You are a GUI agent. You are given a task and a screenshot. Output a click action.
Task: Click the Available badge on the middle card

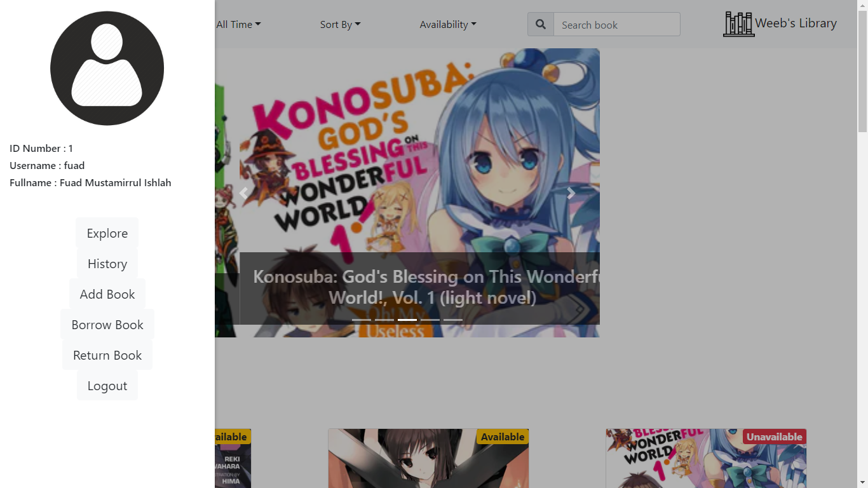click(502, 437)
